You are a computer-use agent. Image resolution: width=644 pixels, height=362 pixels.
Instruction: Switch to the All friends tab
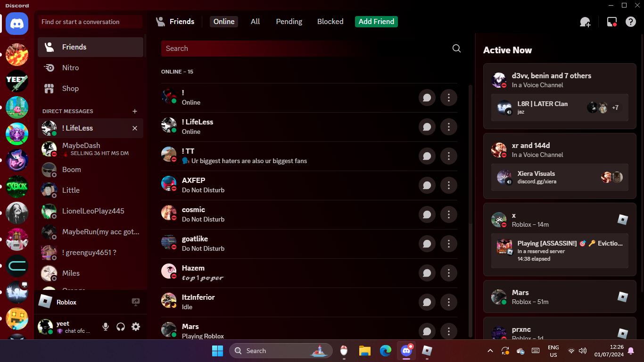click(x=256, y=22)
